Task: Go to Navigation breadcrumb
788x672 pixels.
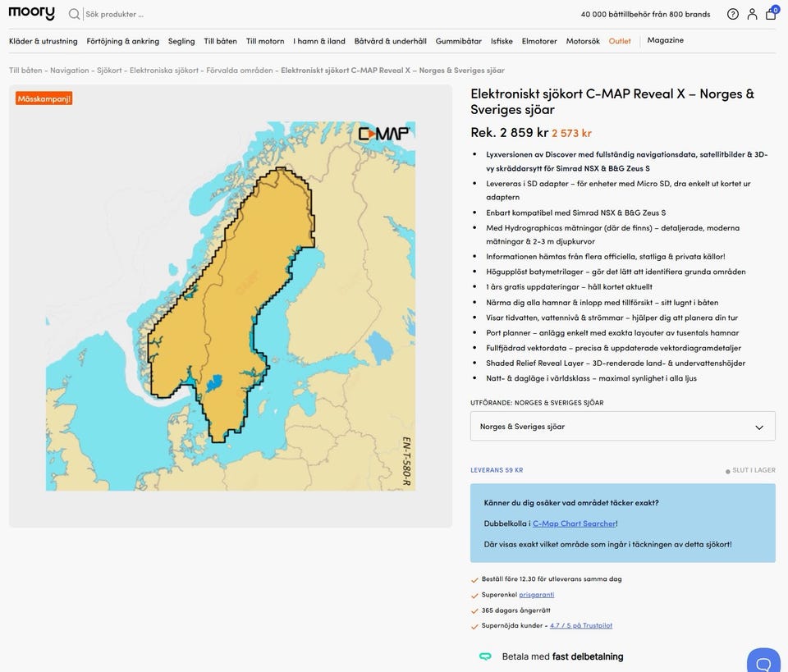Action: pyautogui.click(x=69, y=71)
